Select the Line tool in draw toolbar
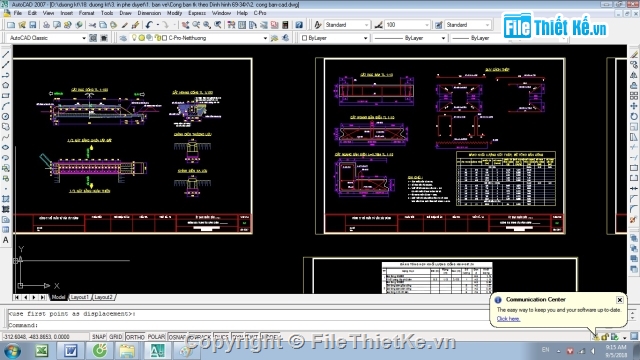Image resolution: width=640 pixels, height=360 pixels. click(6, 54)
